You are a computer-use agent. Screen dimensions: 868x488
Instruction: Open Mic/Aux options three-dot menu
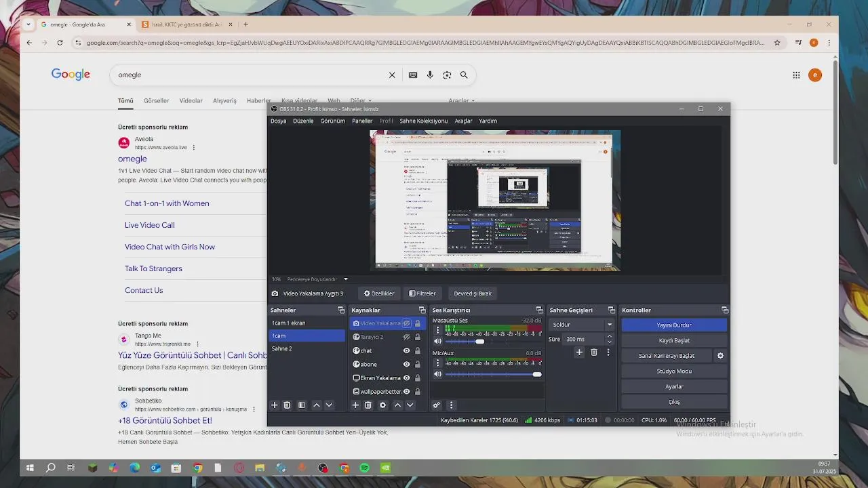tap(437, 363)
